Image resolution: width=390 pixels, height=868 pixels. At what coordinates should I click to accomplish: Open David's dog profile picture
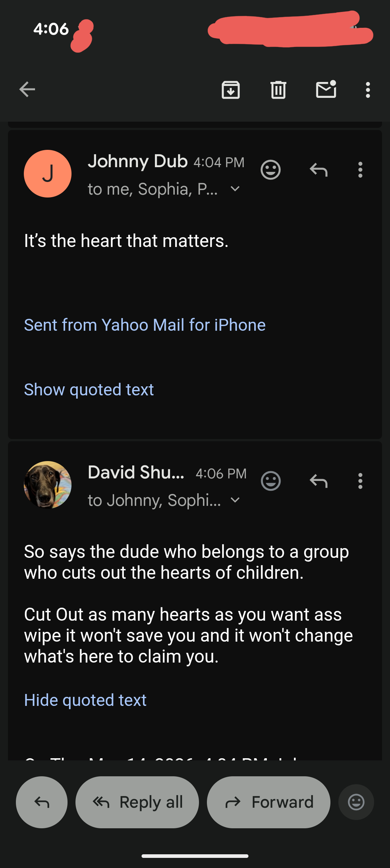pyautogui.click(x=48, y=485)
